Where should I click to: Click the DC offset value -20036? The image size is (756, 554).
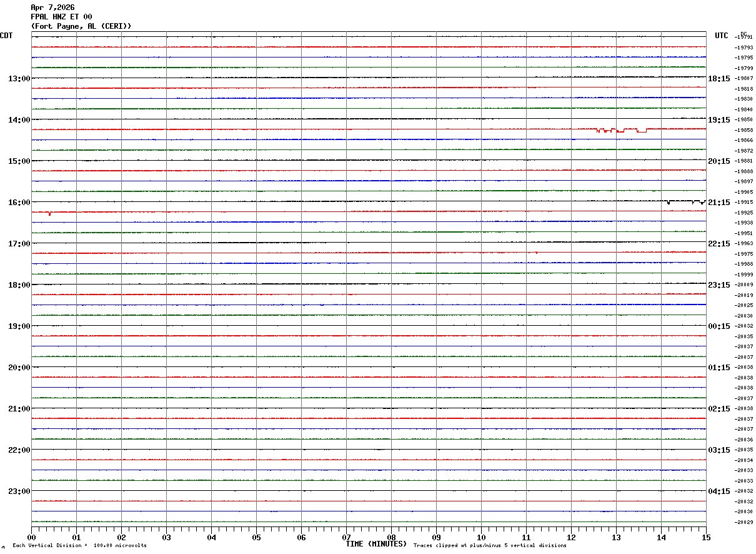coord(744,440)
